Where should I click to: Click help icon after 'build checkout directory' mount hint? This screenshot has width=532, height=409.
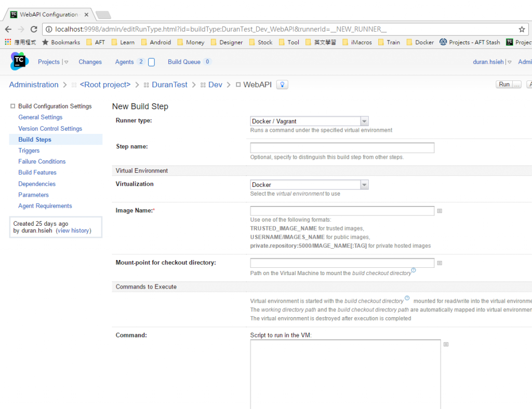[413, 270]
